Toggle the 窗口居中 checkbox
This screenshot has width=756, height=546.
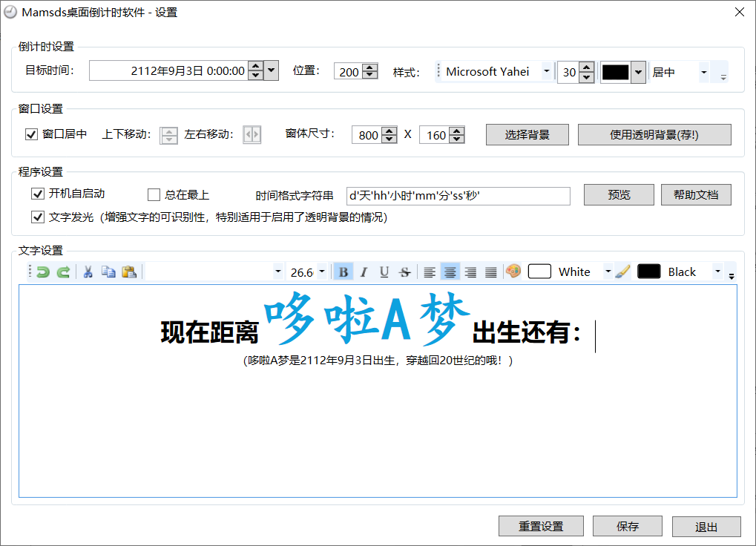[31, 134]
